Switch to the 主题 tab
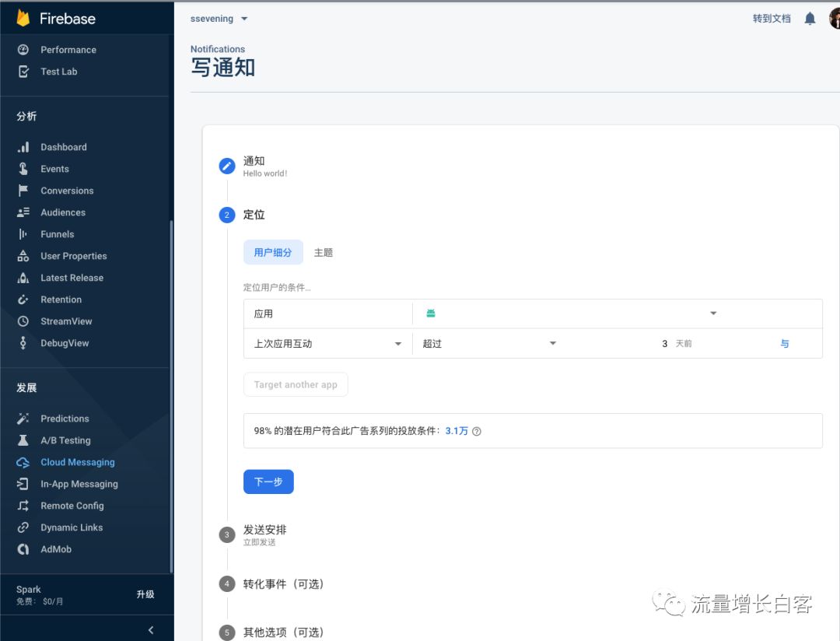Image resolution: width=840 pixels, height=641 pixels. pyautogui.click(x=323, y=253)
